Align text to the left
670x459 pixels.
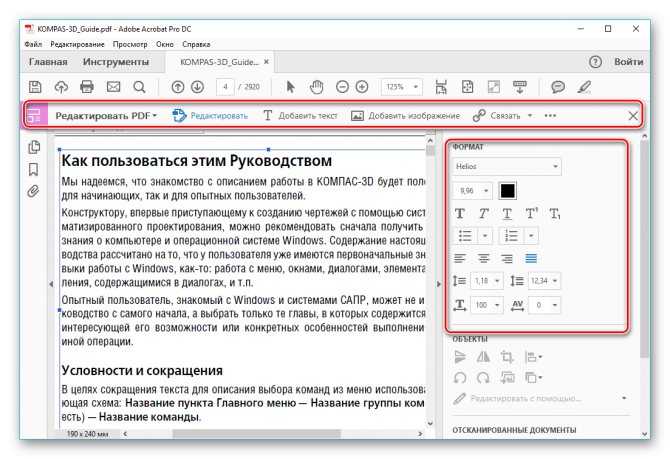click(460, 258)
